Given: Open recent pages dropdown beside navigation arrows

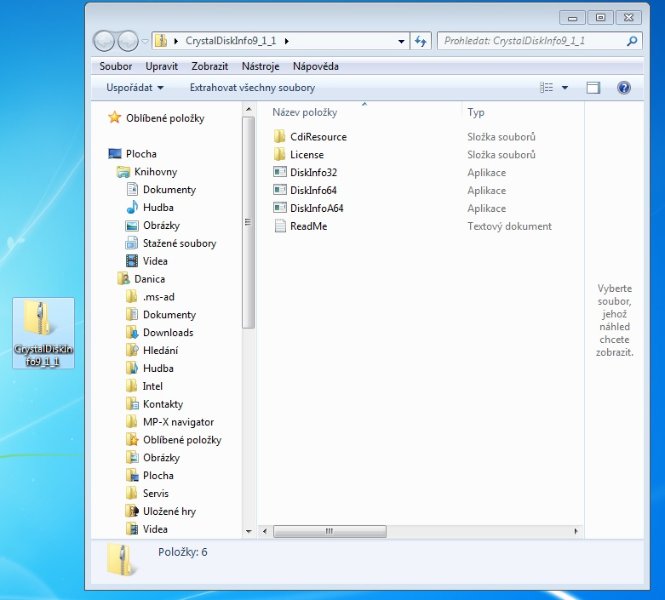Looking at the screenshot, I should click(x=145, y=41).
